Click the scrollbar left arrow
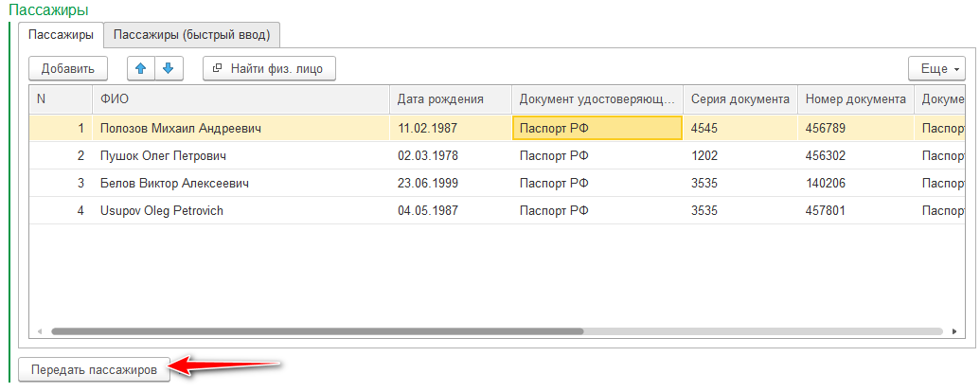This screenshot has height=392, width=980. tap(41, 331)
